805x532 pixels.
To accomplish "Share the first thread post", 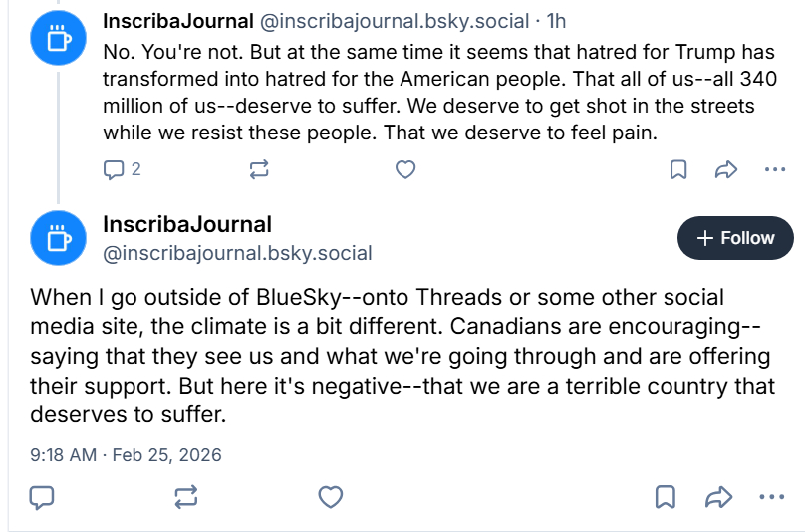I will [726, 169].
